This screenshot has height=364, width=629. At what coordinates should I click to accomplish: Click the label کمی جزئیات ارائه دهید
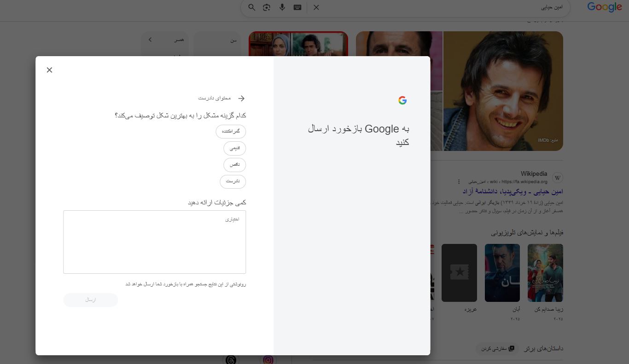(217, 202)
